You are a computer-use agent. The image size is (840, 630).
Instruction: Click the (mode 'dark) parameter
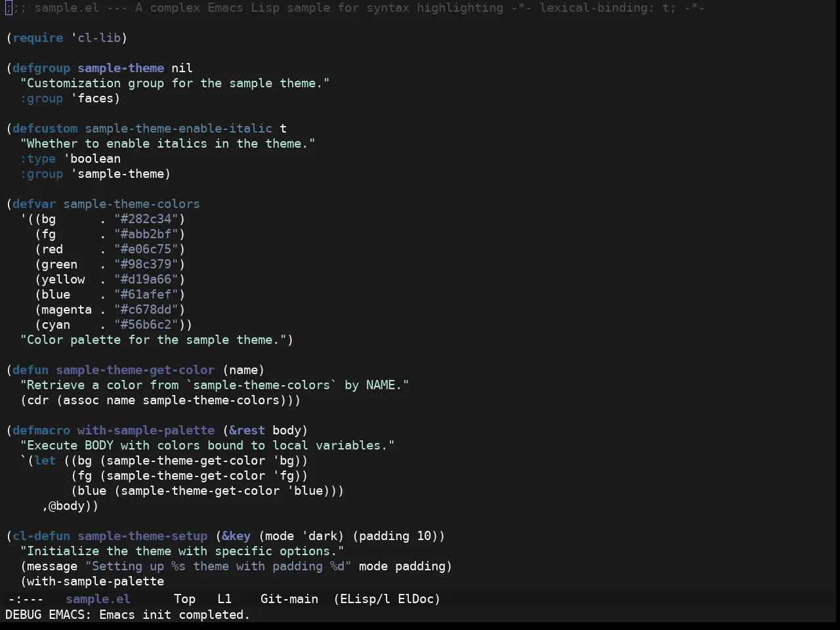click(301, 536)
